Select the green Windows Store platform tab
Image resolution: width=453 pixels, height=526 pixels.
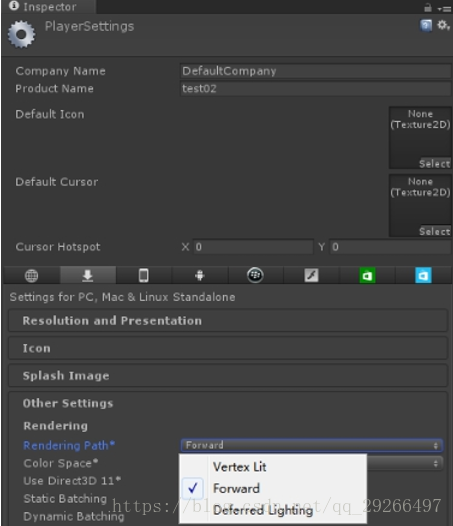tap(367, 275)
